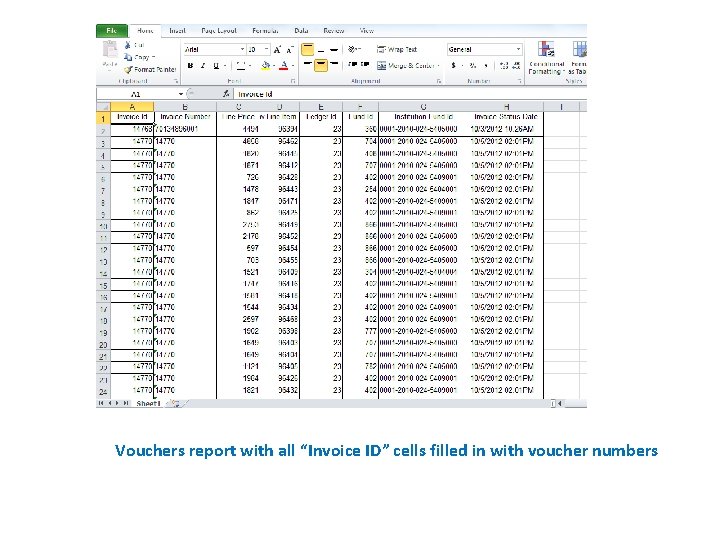Select column H header

506,107
